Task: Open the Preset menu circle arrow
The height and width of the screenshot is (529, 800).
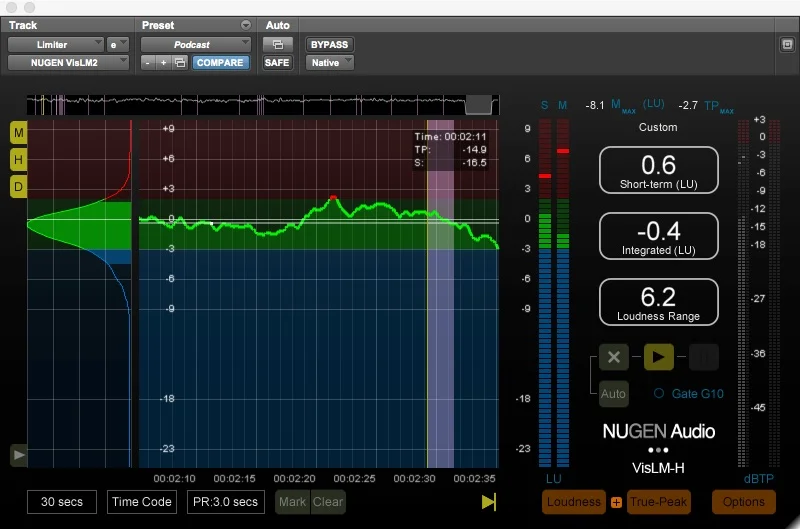Action: coord(245,25)
